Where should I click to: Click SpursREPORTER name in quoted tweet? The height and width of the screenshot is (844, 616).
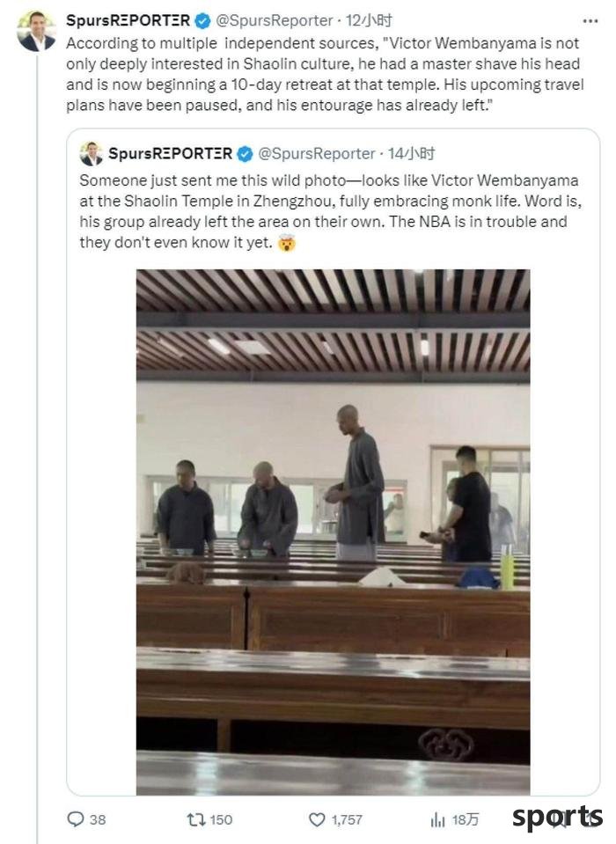tap(170, 153)
